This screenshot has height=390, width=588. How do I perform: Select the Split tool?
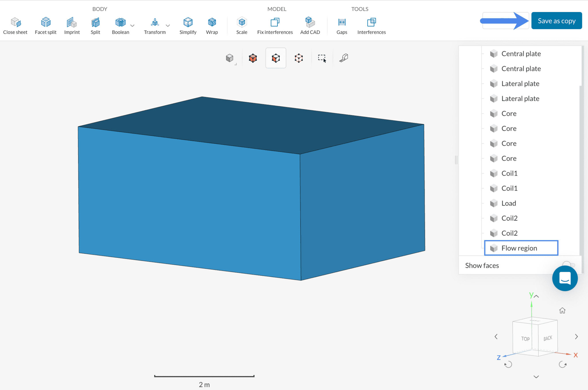point(95,25)
